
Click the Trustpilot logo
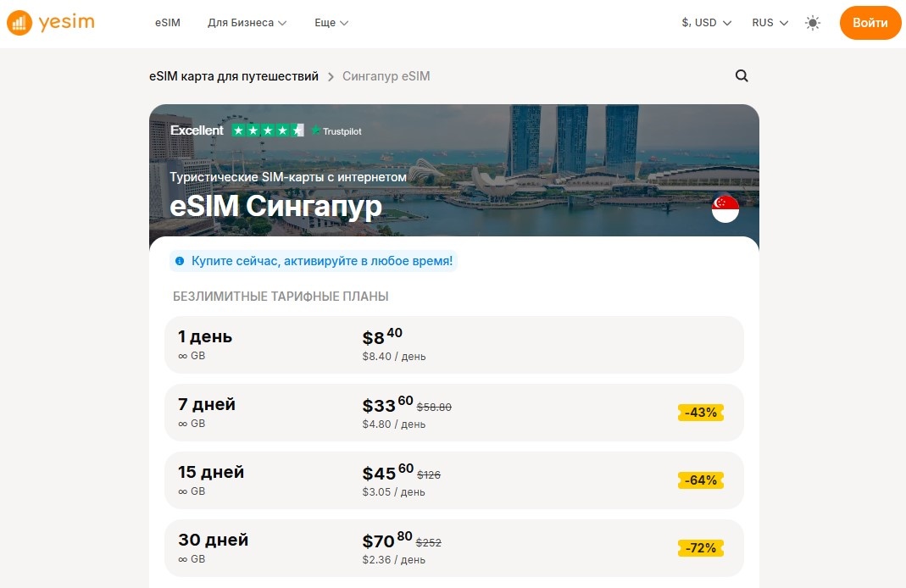tap(337, 130)
